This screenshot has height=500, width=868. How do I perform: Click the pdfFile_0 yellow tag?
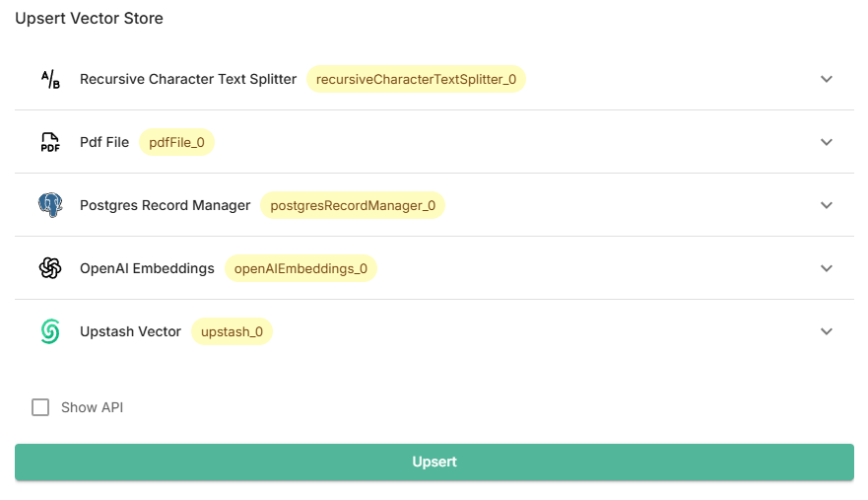pyautogui.click(x=176, y=142)
